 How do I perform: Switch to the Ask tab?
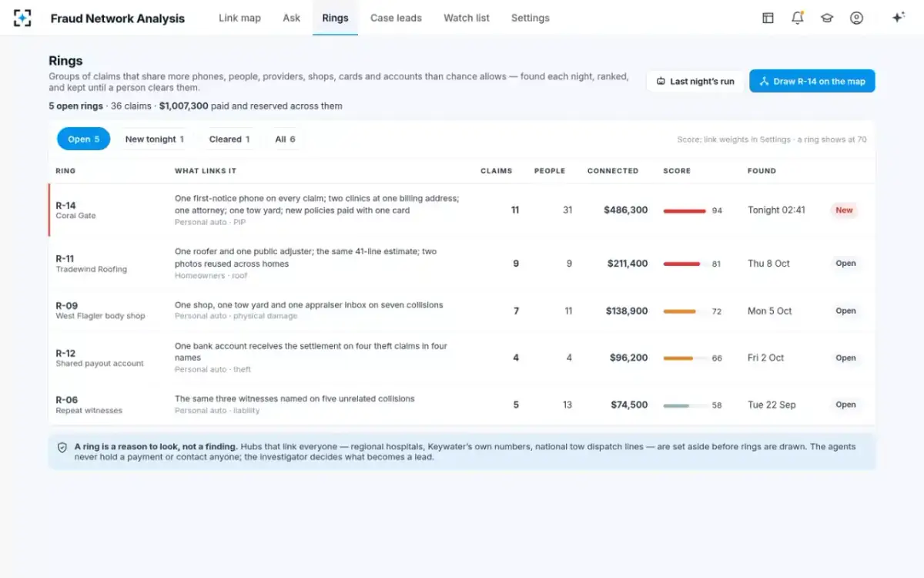point(291,18)
